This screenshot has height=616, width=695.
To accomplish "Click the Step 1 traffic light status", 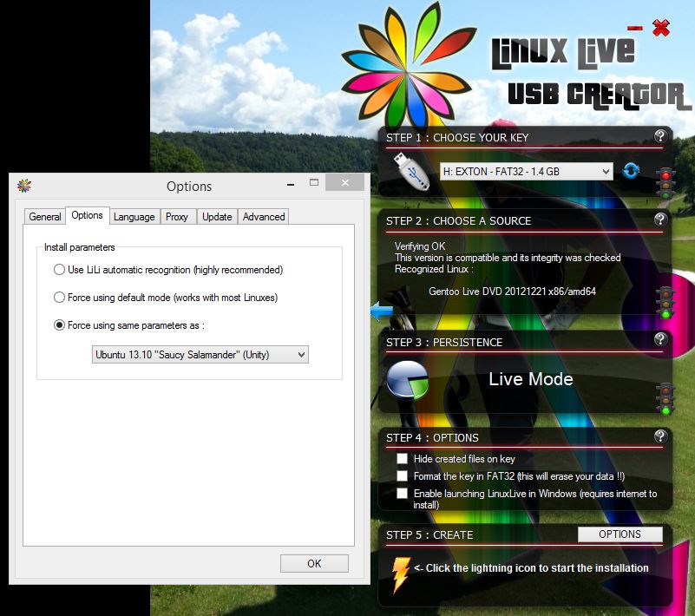I will 665,183.
